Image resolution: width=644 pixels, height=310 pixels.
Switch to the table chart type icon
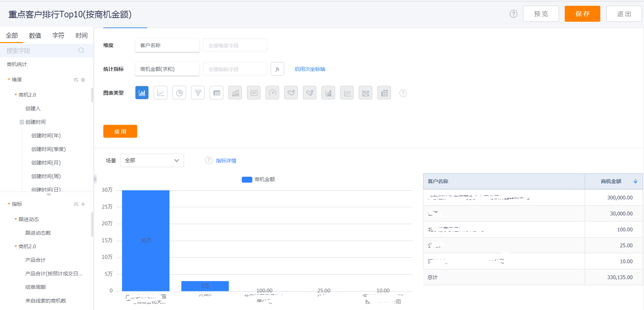216,93
